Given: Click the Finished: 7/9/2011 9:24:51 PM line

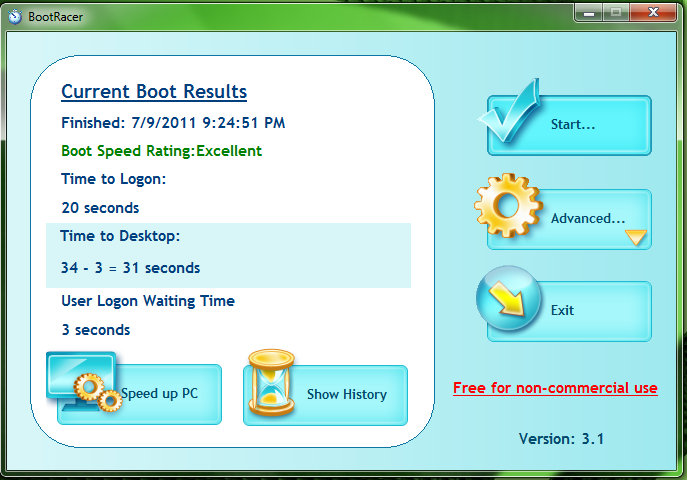Looking at the screenshot, I should click(173, 123).
